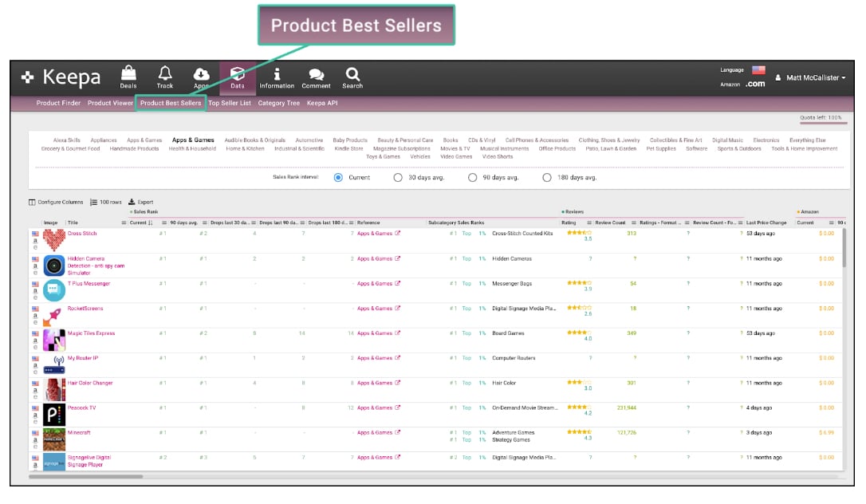Click RocketScreens rocket thumbnail

click(54, 316)
